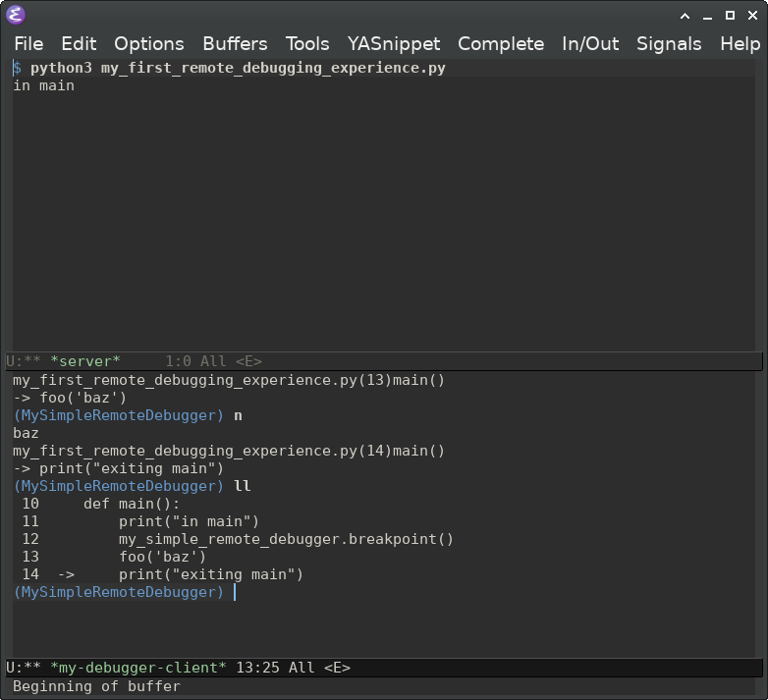Click the $ shell prompt in server buffer

click(x=17, y=68)
